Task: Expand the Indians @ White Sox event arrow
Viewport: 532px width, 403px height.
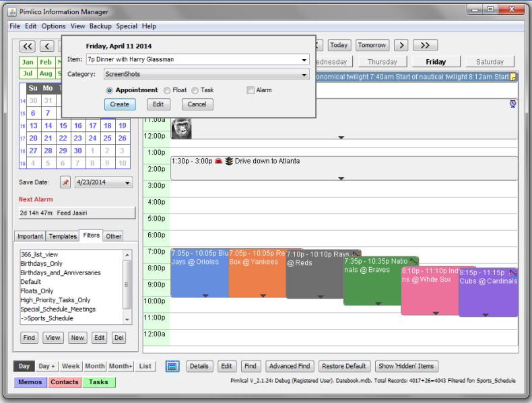Action: (x=436, y=313)
